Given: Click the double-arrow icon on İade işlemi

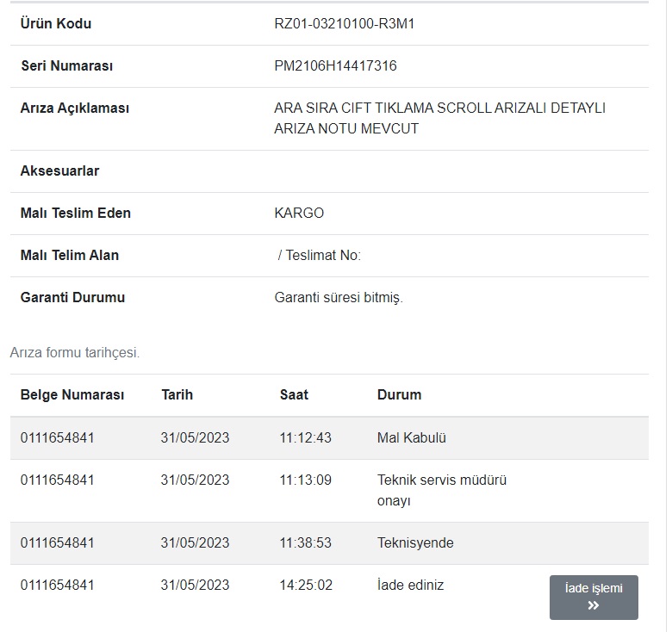Looking at the screenshot, I should pos(594,605).
